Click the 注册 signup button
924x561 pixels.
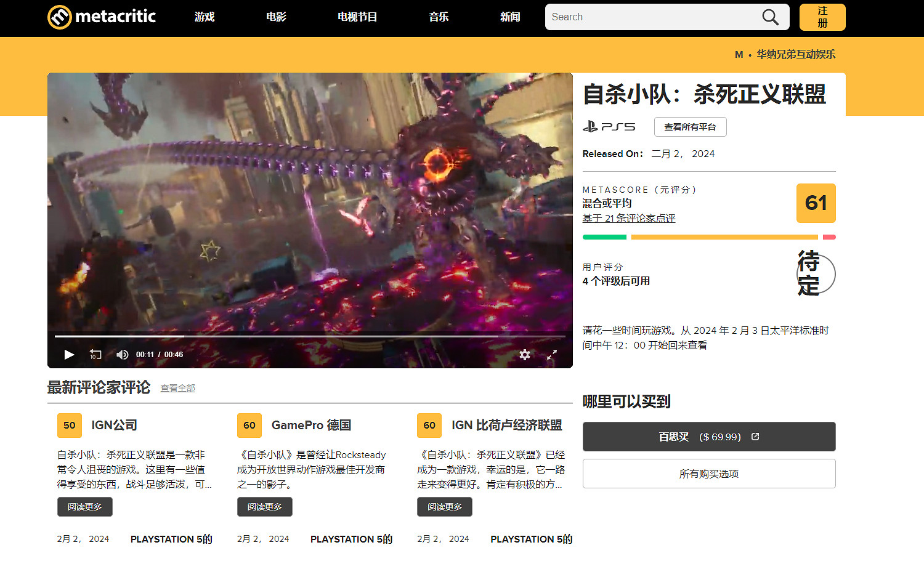click(x=822, y=17)
